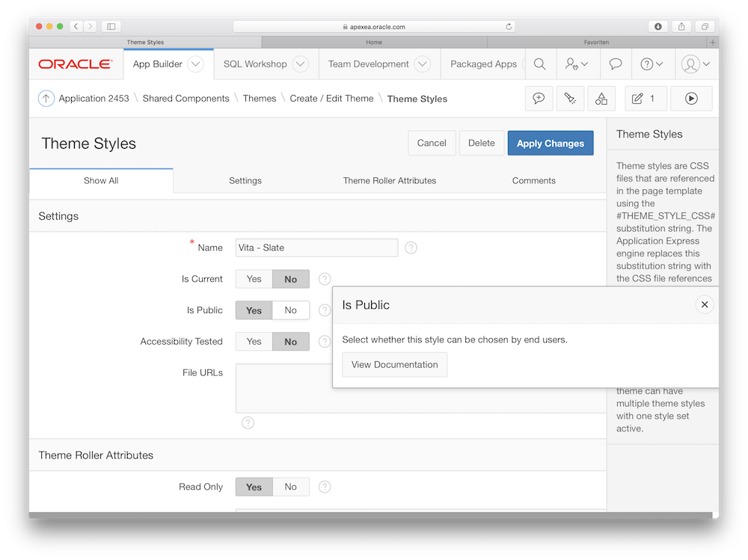Click the Edit Page 1 pencil button
The height and width of the screenshot is (560, 748).
(644, 99)
